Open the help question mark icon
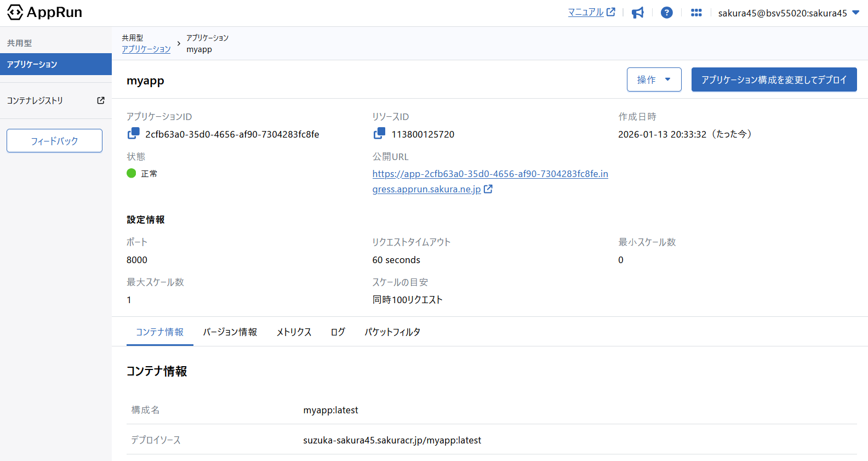The height and width of the screenshot is (461, 868). coord(667,13)
